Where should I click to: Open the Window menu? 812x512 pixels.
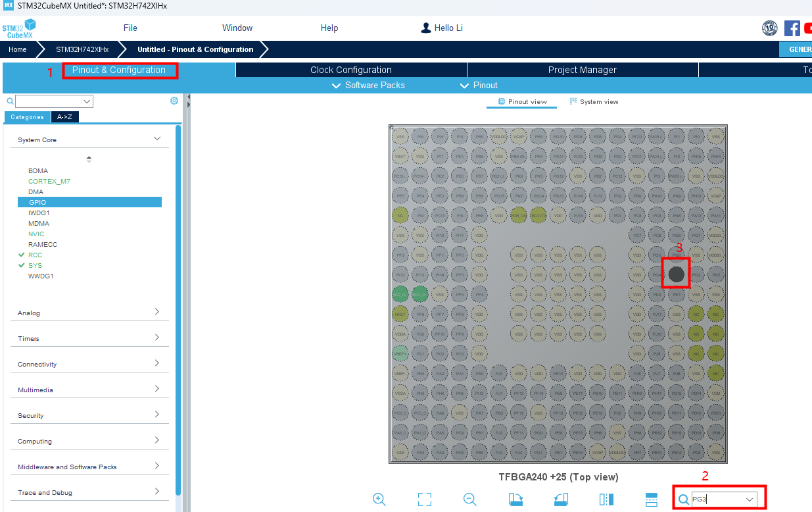click(237, 28)
